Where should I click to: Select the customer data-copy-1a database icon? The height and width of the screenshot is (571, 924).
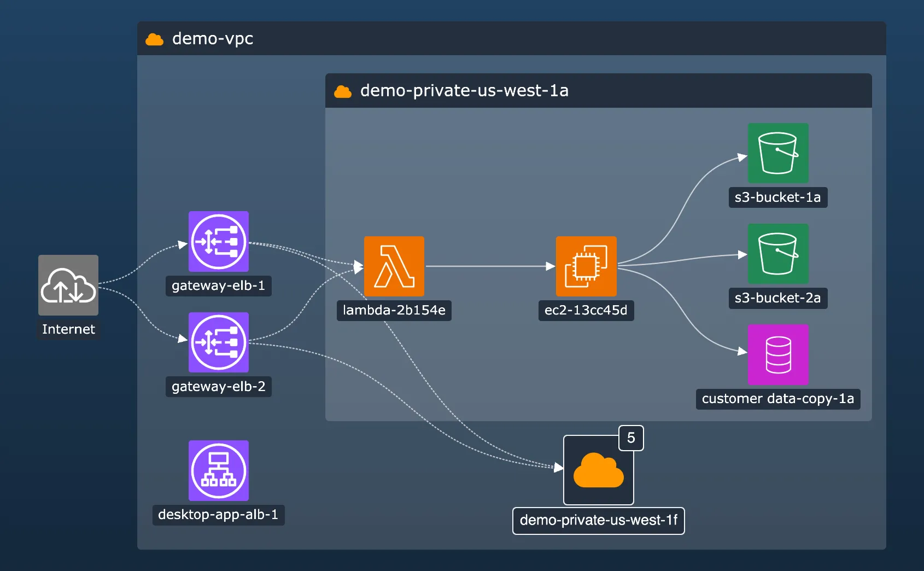click(778, 354)
